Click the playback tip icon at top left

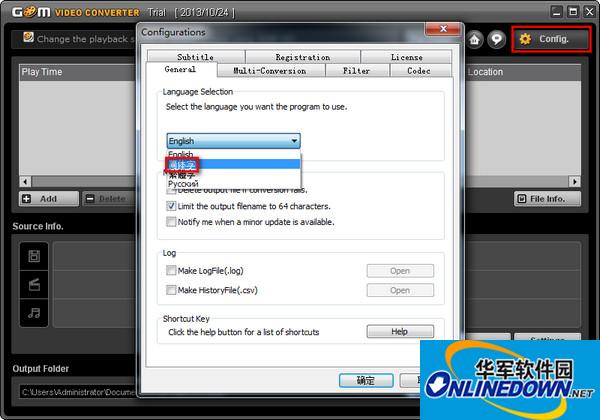pos(28,37)
